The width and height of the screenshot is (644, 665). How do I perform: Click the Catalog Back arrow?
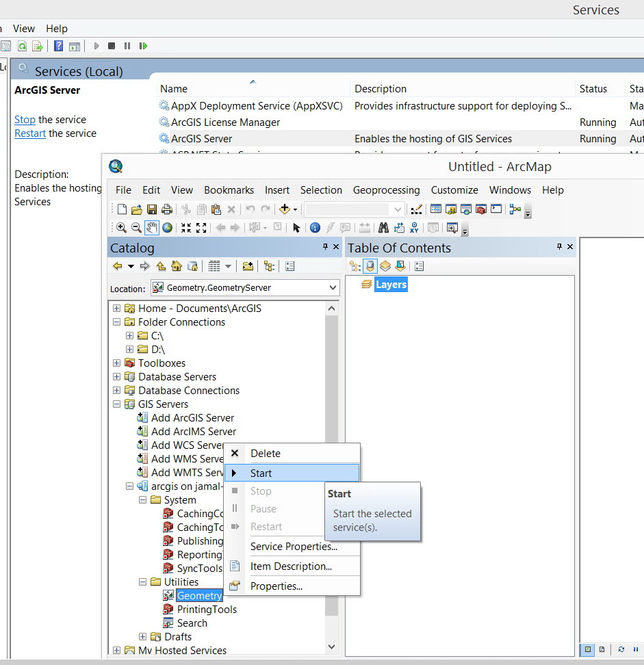118,266
